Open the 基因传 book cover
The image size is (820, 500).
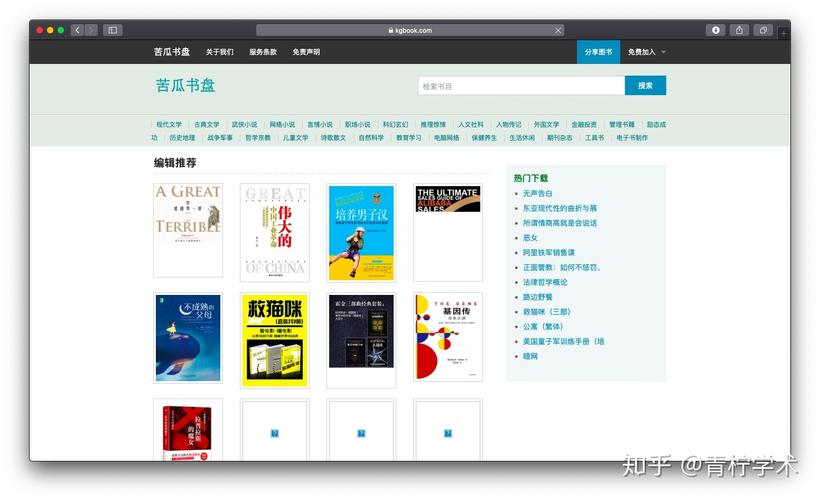(x=448, y=340)
